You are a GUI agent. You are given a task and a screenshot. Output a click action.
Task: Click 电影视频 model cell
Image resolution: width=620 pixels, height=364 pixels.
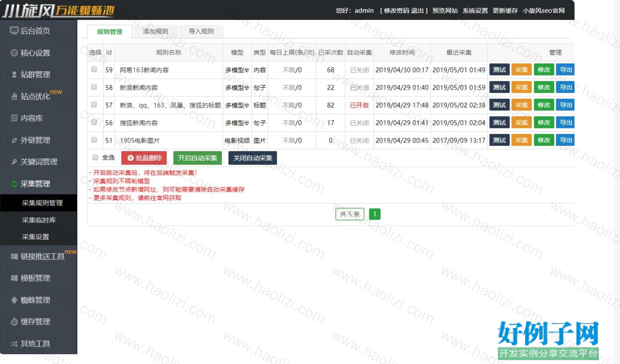pyautogui.click(x=237, y=141)
